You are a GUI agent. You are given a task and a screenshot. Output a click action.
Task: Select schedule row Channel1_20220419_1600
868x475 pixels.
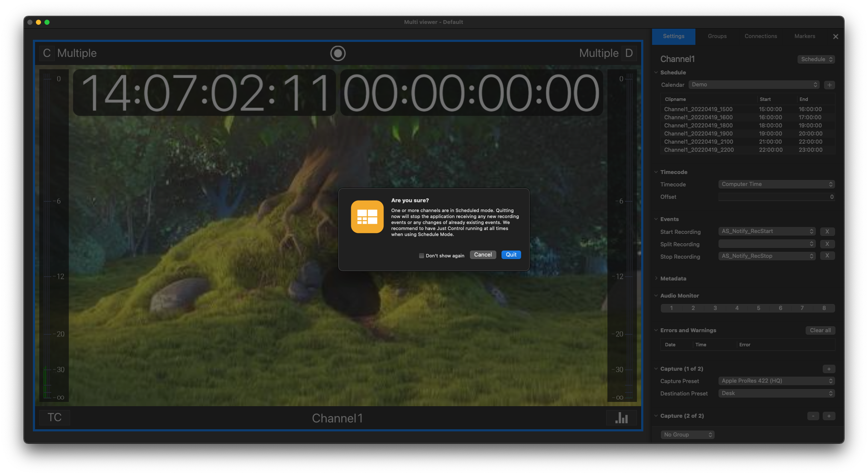(x=748, y=118)
